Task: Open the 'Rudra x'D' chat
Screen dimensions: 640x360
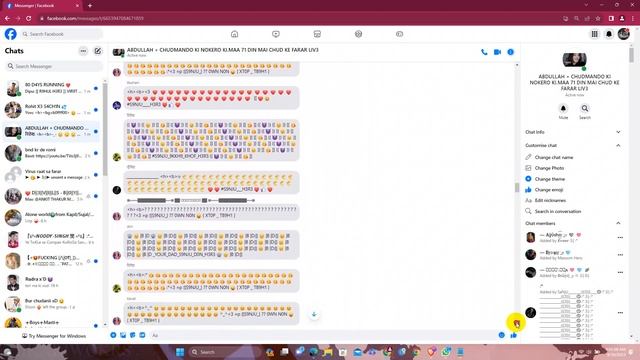Action: (x=52, y=282)
